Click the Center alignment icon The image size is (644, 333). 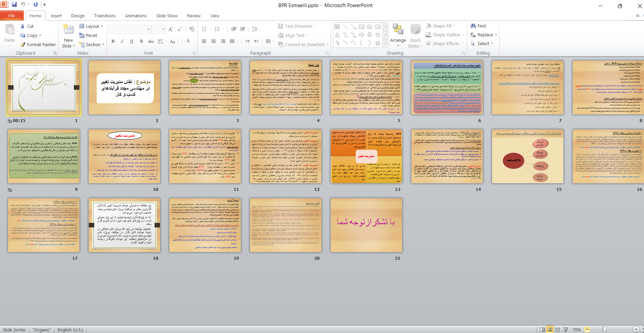[x=214, y=41]
